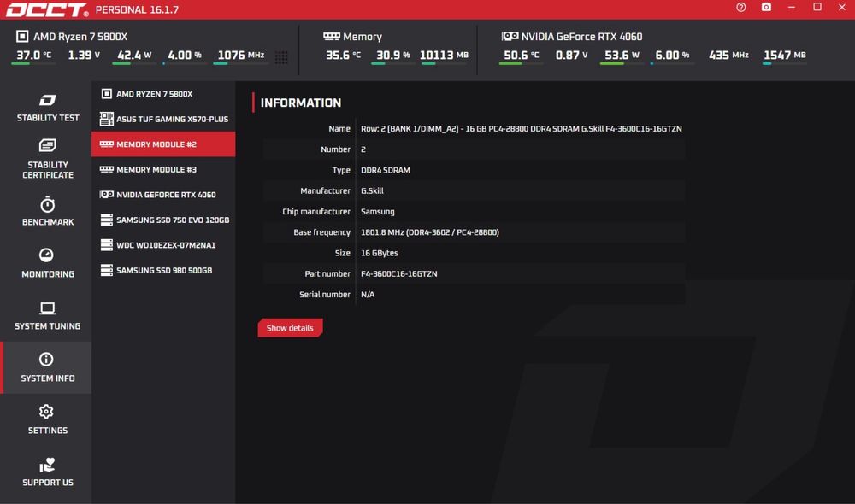Viewport: 855px width, 504px height.
Task: Open the Stability Certificate section
Action: point(47,159)
